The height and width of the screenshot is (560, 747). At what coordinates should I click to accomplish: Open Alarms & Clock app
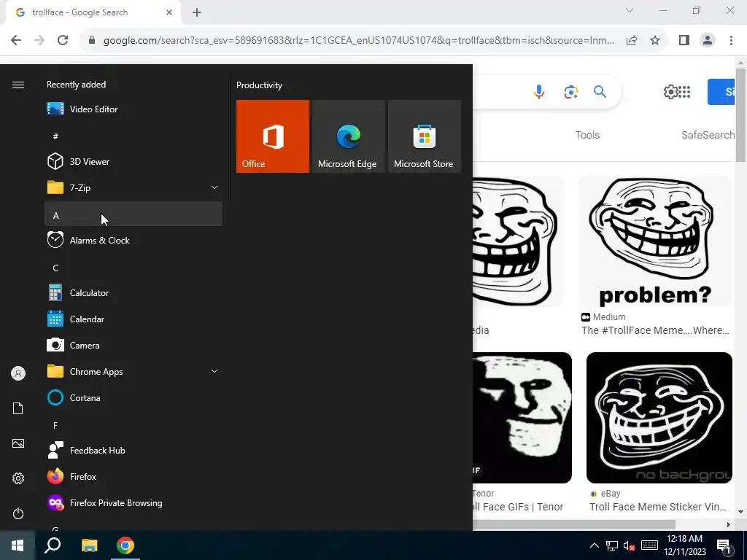pyautogui.click(x=133, y=240)
